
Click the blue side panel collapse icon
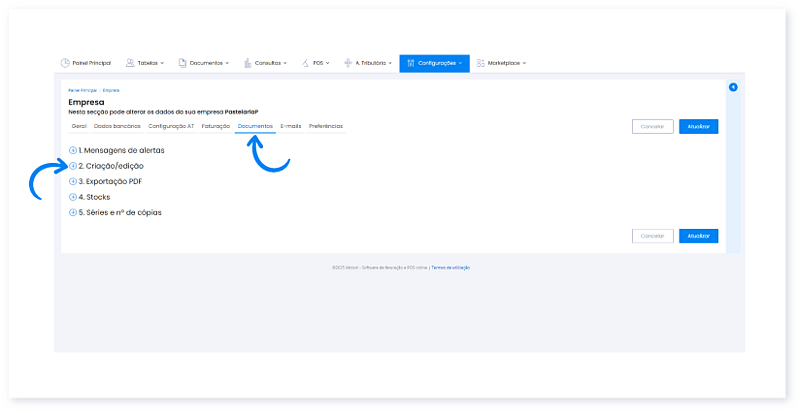click(x=733, y=88)
